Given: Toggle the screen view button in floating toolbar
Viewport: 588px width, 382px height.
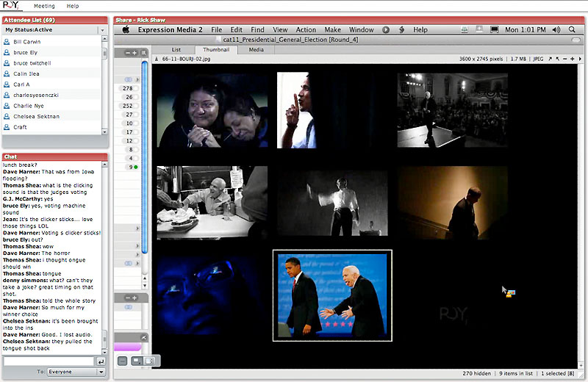Looking at the screenshot, I should 136,361.
